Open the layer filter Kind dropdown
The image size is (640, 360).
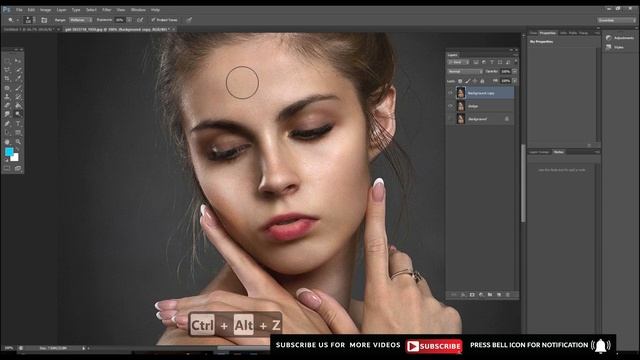(x=458, y=62)
